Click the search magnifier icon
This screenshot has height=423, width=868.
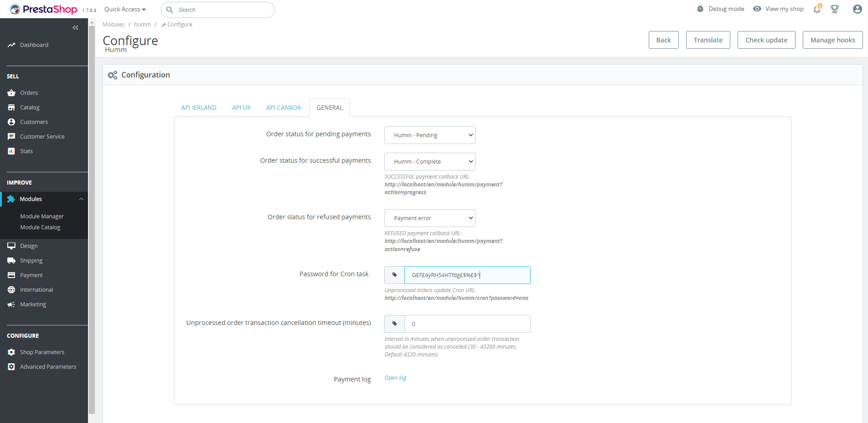point(170,10)
